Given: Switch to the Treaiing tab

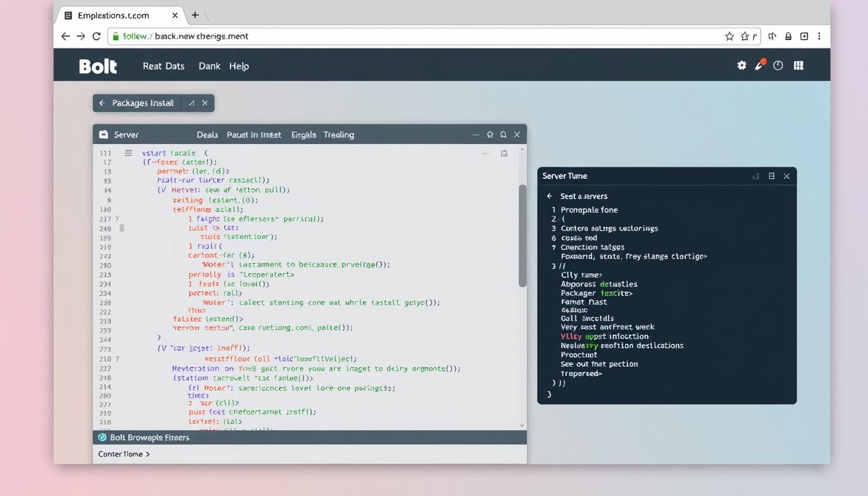Looking at the screenshot, I should [338, 135].
